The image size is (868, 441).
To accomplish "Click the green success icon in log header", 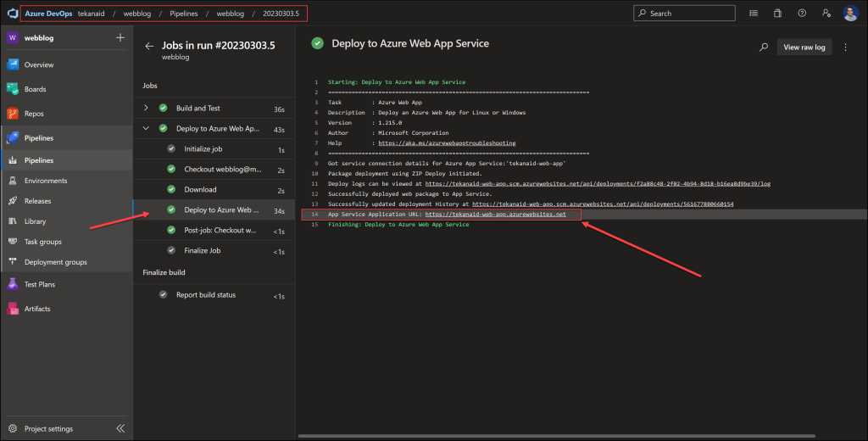I will point(317,43).
